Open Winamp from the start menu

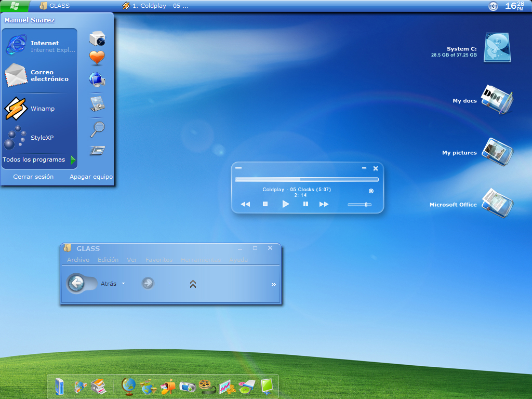(x=39, y=109)
